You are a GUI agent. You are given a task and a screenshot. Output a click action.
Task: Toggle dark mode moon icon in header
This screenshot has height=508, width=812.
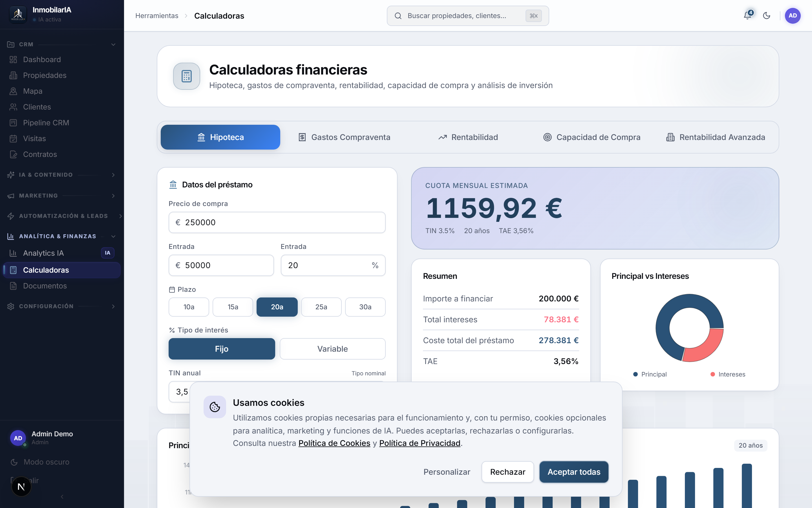tap(767, 16)
